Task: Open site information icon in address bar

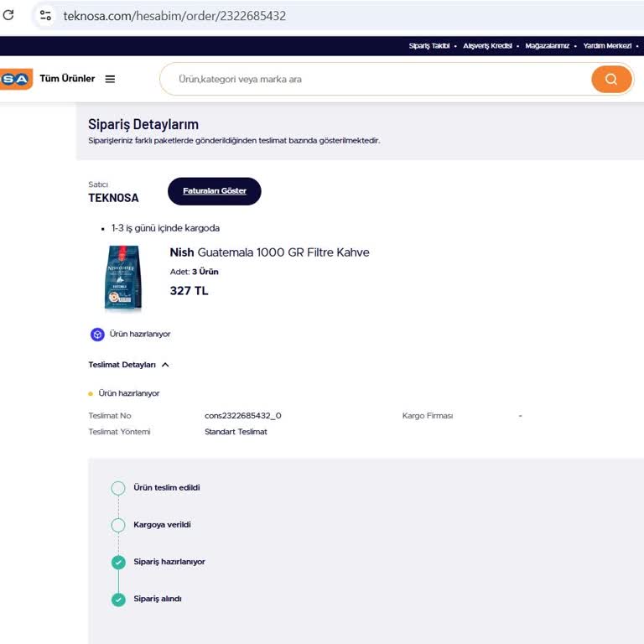Action: [x=45, y=15]
